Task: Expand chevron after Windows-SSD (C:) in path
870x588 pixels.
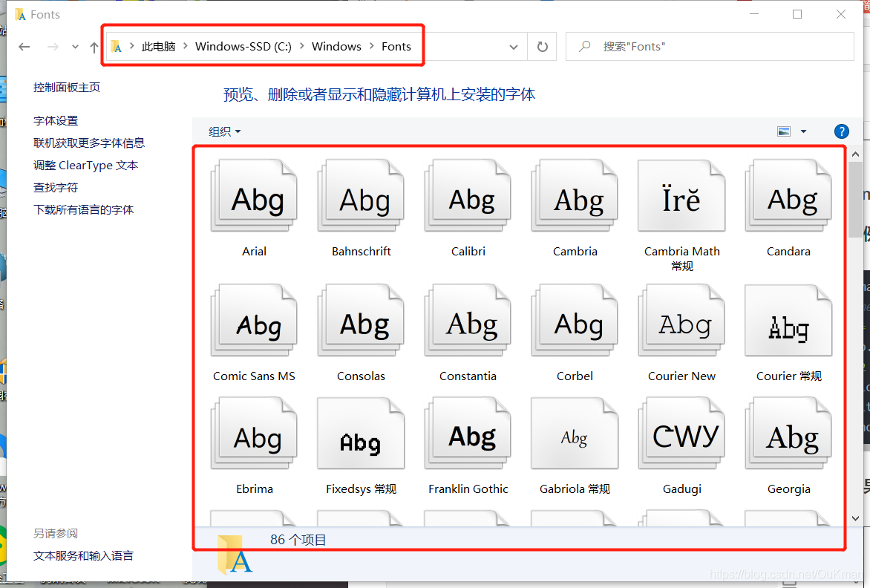Action: pyautogui.click(x=302, y=46)
